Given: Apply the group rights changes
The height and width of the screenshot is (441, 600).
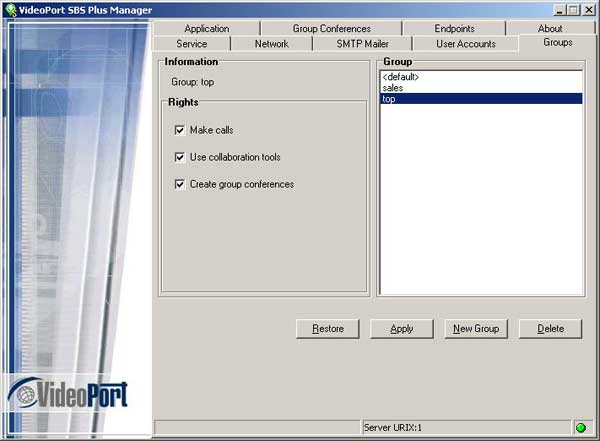Looking at the screenshot, I should [402, 329].
